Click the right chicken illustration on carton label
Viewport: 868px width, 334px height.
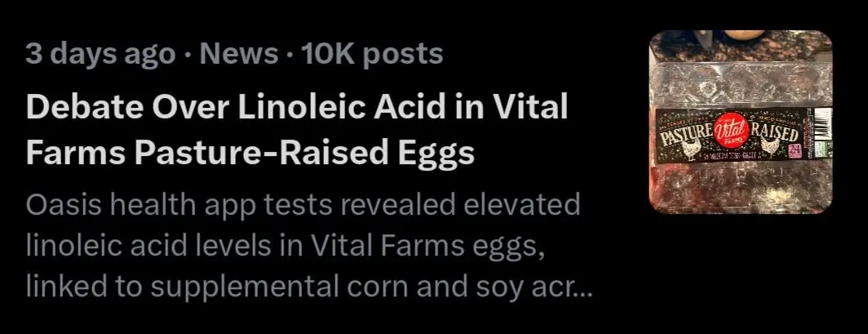coord(771,145)
